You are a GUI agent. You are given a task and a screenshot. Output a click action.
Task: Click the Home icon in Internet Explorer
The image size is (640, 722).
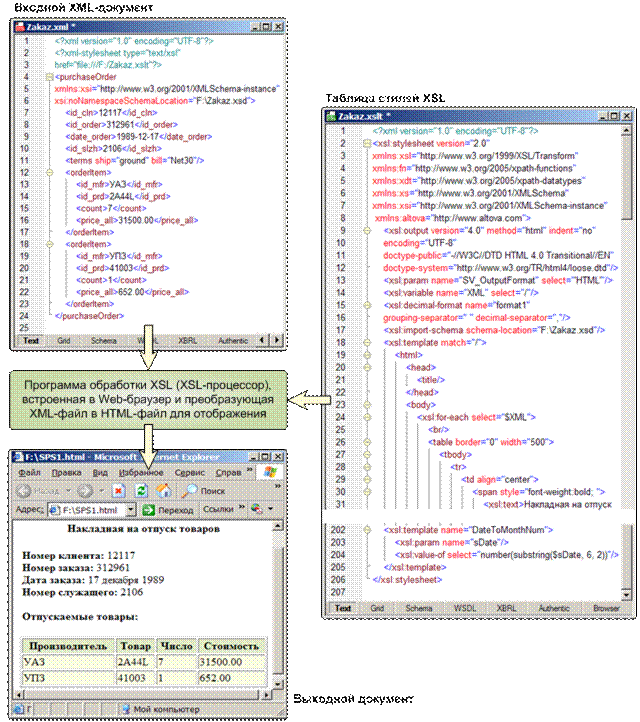163,491
